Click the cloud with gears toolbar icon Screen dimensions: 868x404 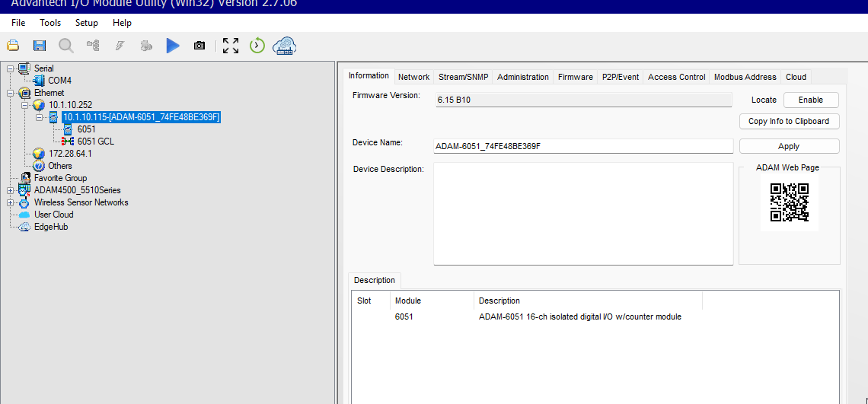point(285,46)
